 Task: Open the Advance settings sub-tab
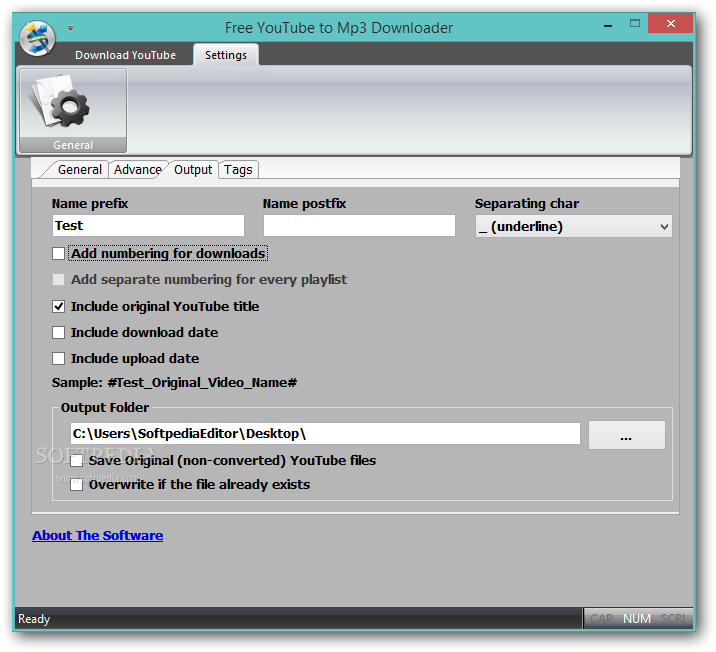[137, 170]
